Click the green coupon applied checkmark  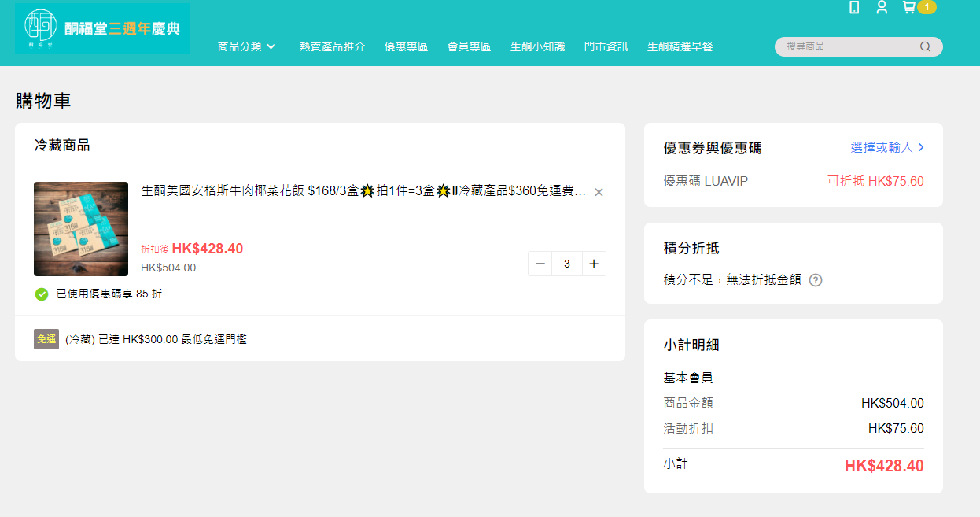click(42, 294)
